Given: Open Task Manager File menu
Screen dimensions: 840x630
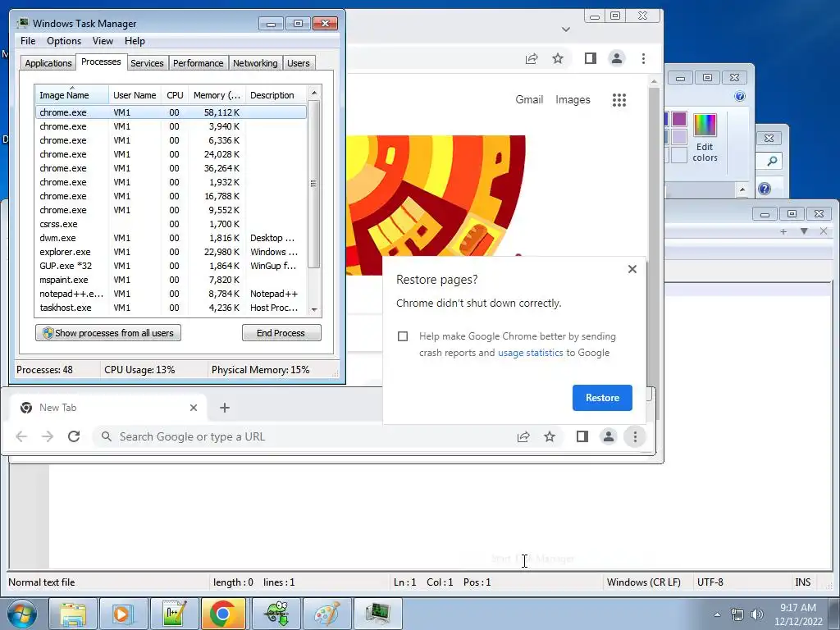Looking at the screenshot, I should (x=28, y=41).
